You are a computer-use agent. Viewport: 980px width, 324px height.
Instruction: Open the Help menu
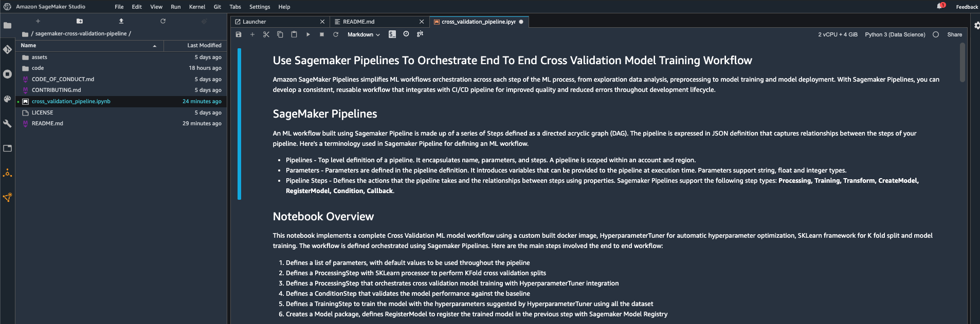(x=284, y=7)
